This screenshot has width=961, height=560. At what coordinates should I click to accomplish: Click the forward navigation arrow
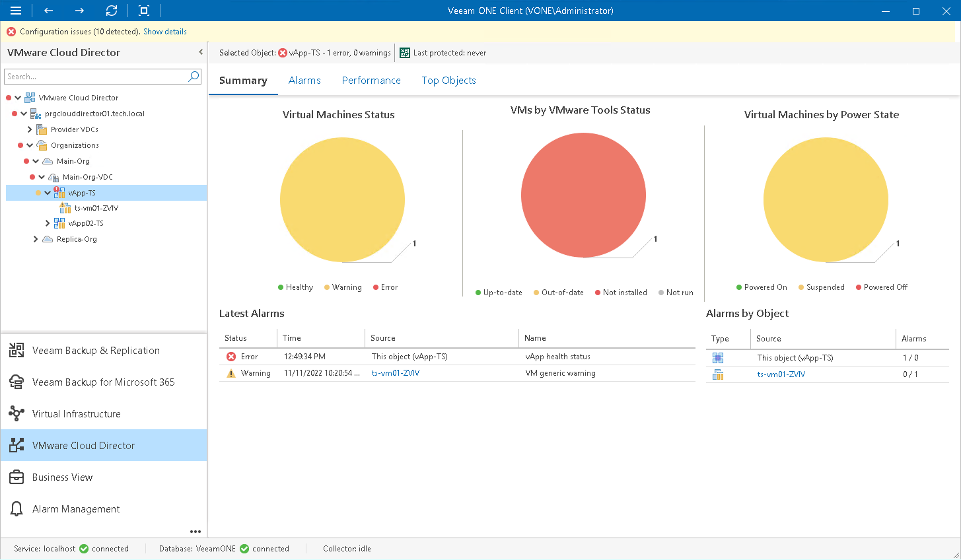pos(79,11)
